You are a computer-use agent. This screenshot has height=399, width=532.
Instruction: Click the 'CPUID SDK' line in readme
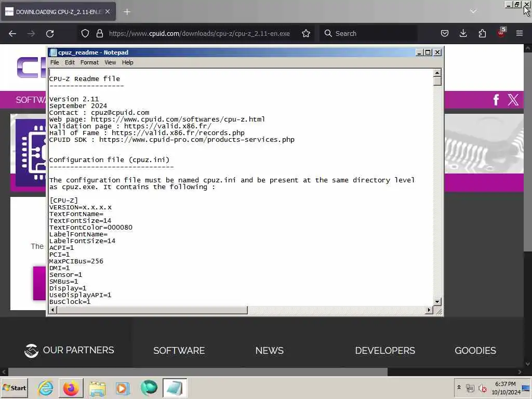tap(172, 140)
